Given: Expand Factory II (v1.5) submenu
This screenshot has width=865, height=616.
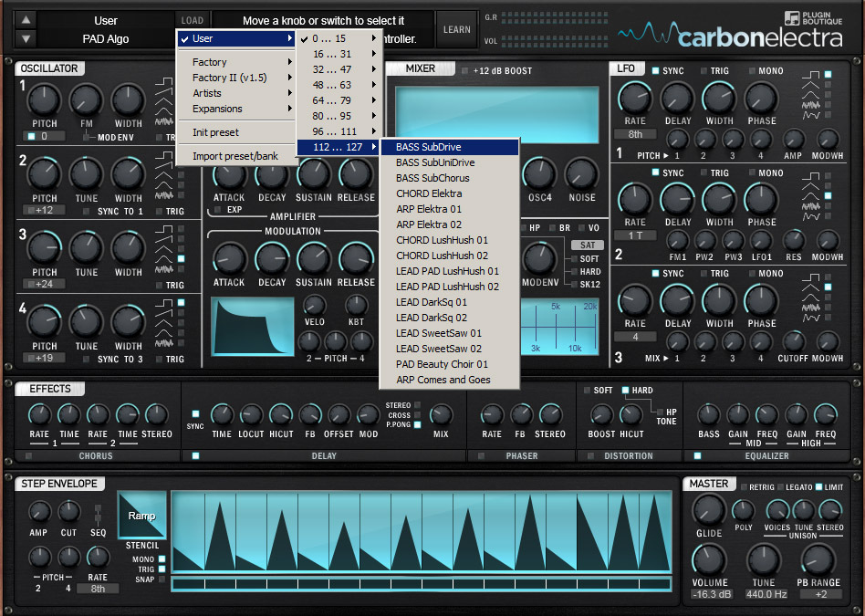Looking at the screenshot, I should point(237,78).
